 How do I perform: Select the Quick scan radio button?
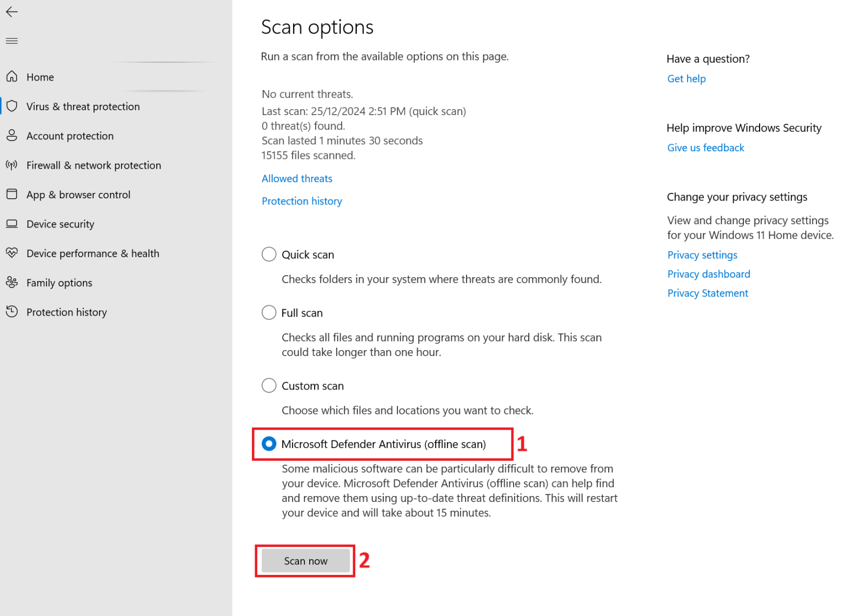click(x=269, y=254)
